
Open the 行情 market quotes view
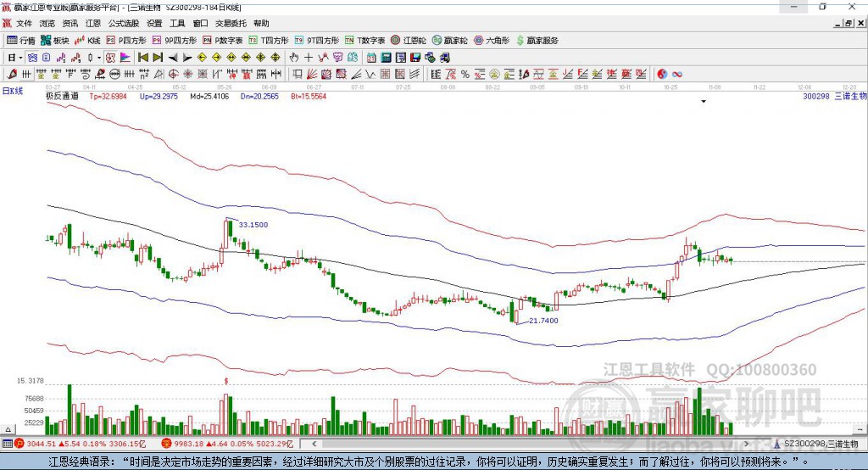(21, 41)
